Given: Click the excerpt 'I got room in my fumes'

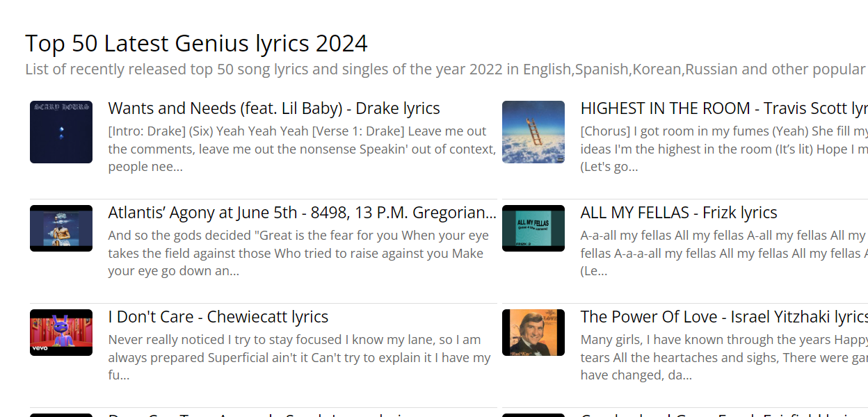Looking at the screenshot, I should coord(724,149).
